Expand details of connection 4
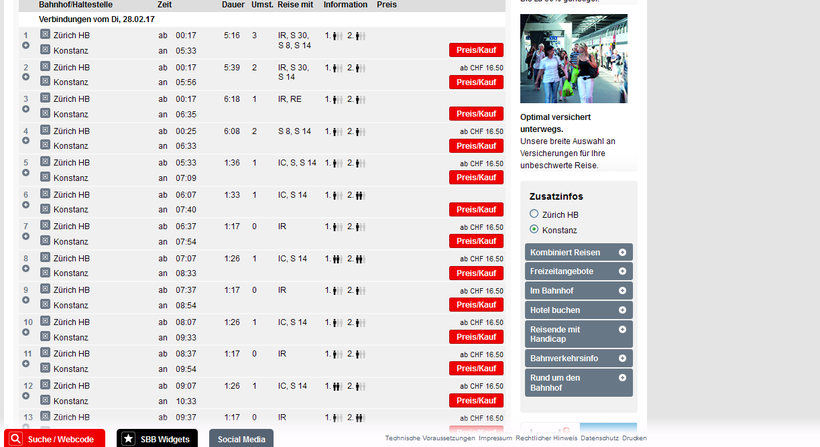Image resolution: width=820 pixels, height=447 pixels. [x=26, y=141]
